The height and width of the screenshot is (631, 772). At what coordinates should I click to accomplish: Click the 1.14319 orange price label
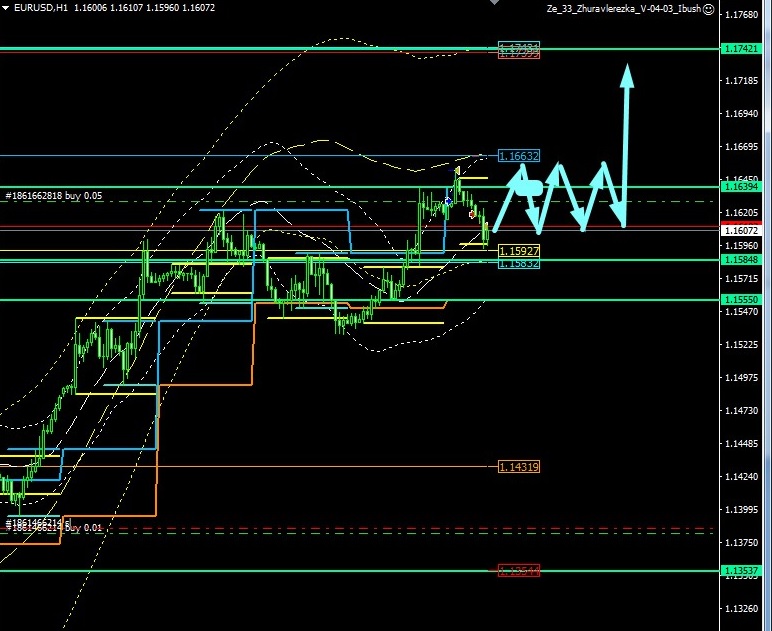519,467
